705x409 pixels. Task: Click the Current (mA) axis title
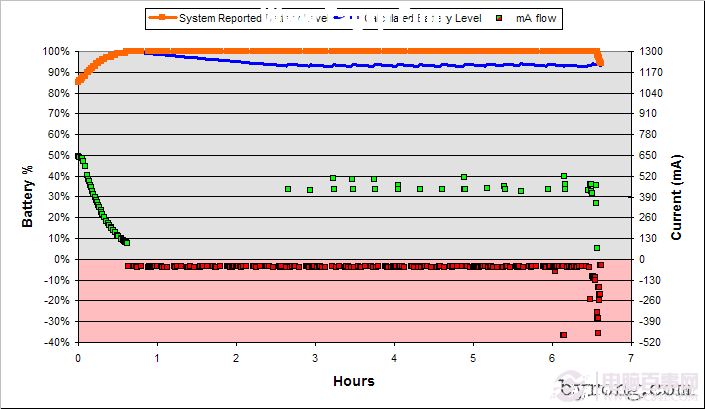[676, 197]
